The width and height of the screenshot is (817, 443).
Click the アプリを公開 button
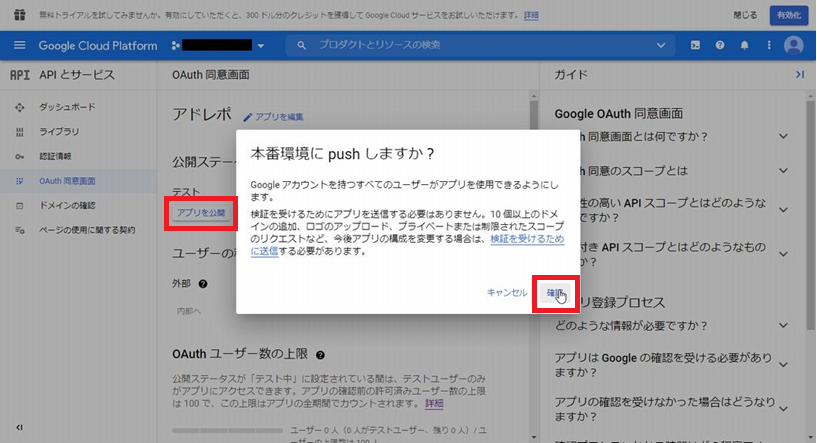(x=201, y=213)
